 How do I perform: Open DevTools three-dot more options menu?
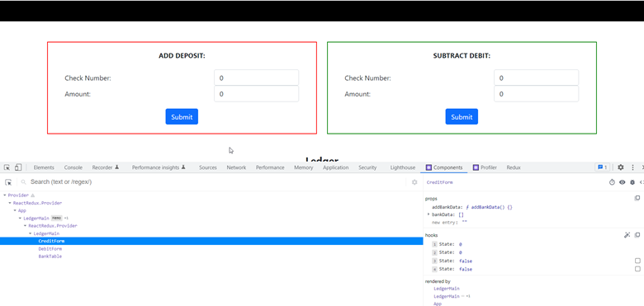click(633, 167)
